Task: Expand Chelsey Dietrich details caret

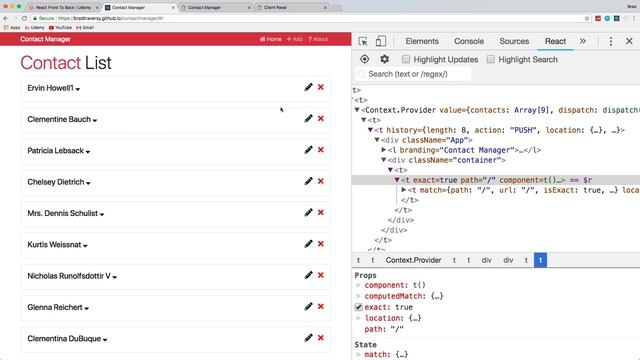Action: pos(88,183)
